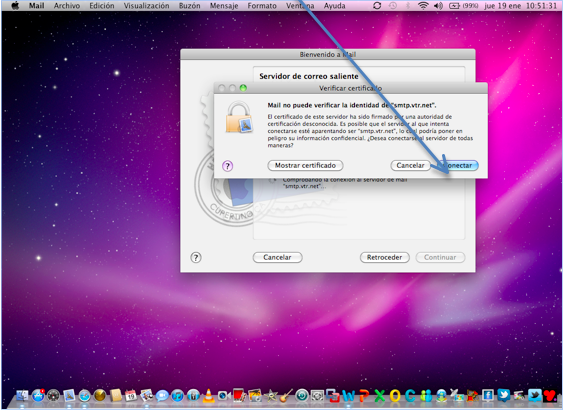Open the Time Machine menu bar icon
563x410 pixels.
[x=393, y=6]
